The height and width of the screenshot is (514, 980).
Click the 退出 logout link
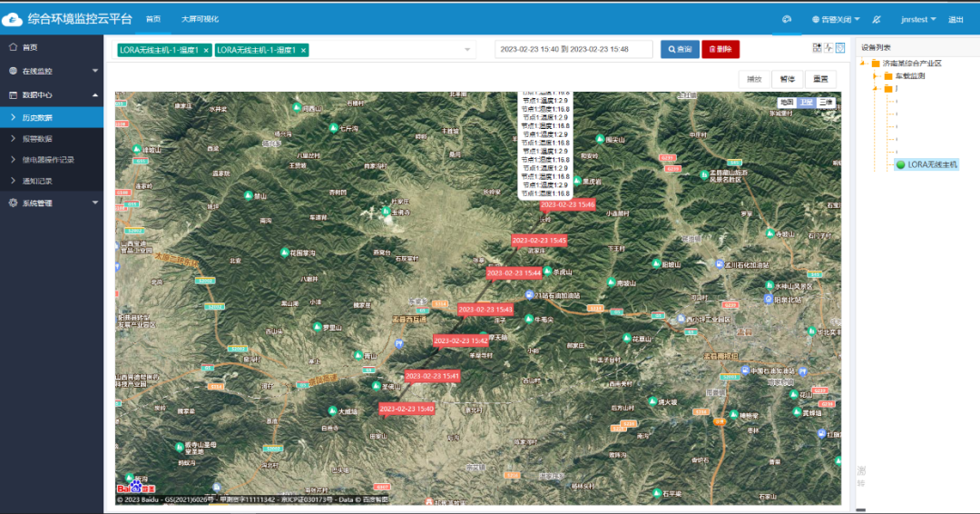(x=955, y=19)
